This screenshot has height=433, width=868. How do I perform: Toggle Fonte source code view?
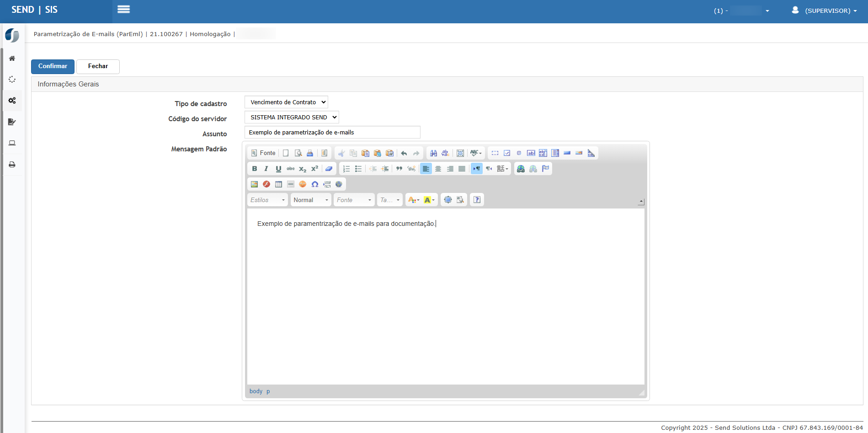[x=263, y=153]
